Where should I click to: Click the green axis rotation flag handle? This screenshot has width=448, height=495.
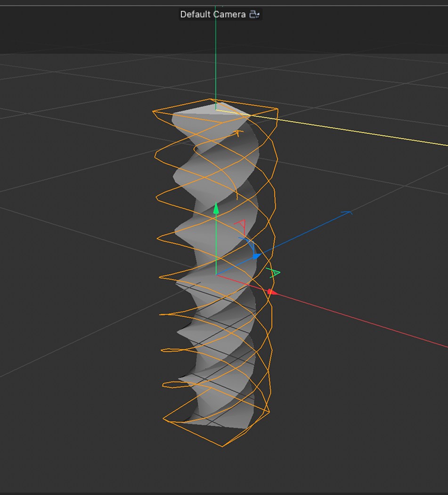click(276, 272)
